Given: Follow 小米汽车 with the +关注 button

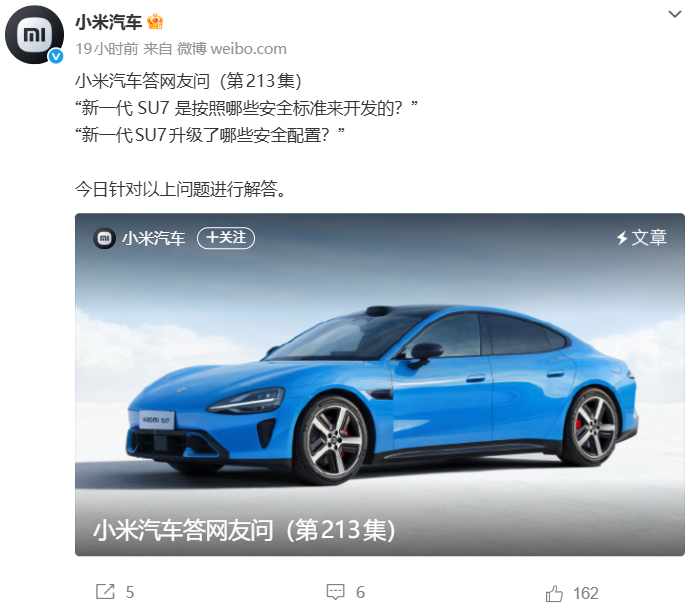Looking at the screenshot, I should click(226, 238).
